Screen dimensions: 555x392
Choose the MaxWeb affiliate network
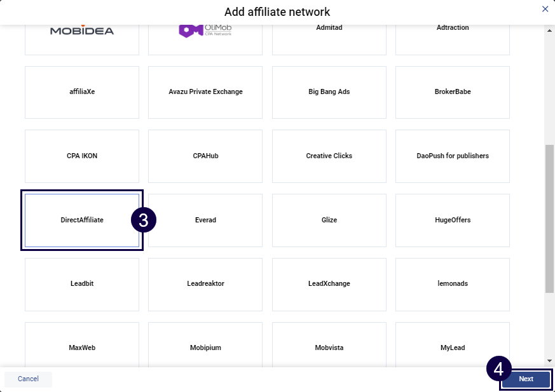click(x=81, y=348)
